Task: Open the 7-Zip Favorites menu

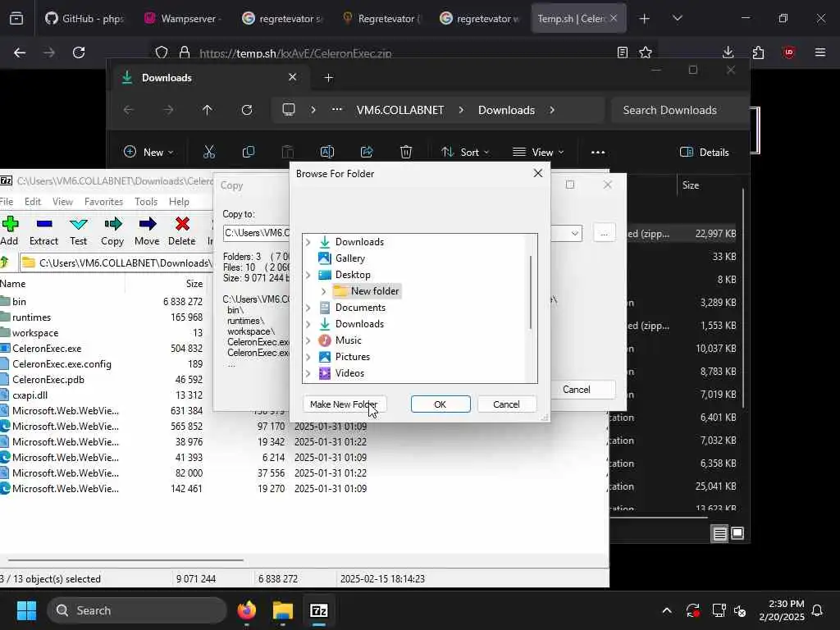Action: 104,202
